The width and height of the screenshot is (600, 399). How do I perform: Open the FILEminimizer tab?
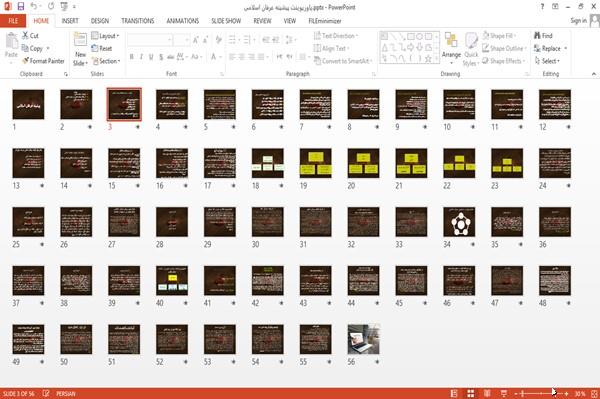(x=325, y=21)
